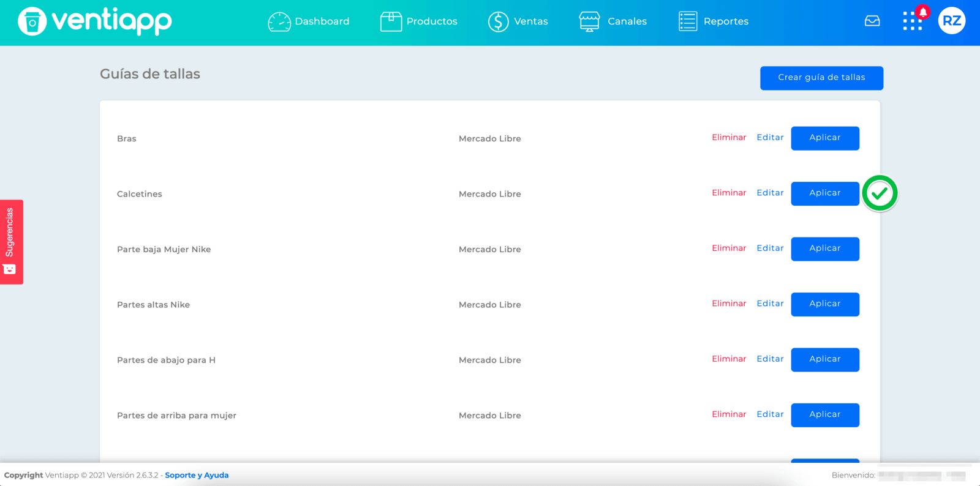Click Crear guía de tallas button
The height and width of the screenshot is (486, 980).
[x=821, y=78]
